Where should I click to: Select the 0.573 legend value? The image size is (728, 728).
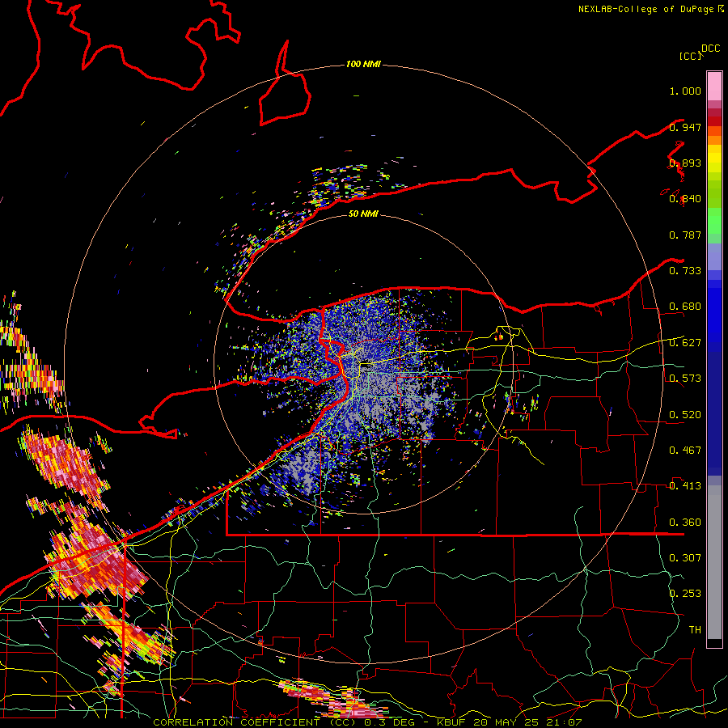coord(685,379)
